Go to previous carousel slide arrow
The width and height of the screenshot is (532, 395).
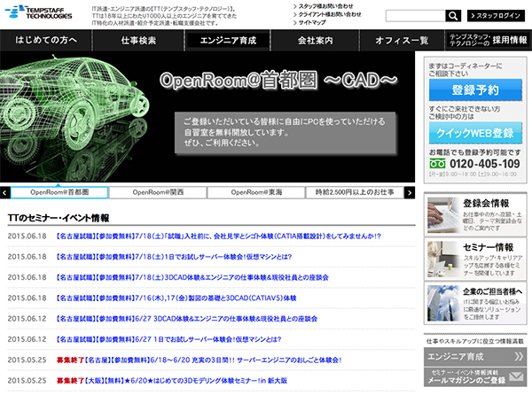[x=4, y=193]
